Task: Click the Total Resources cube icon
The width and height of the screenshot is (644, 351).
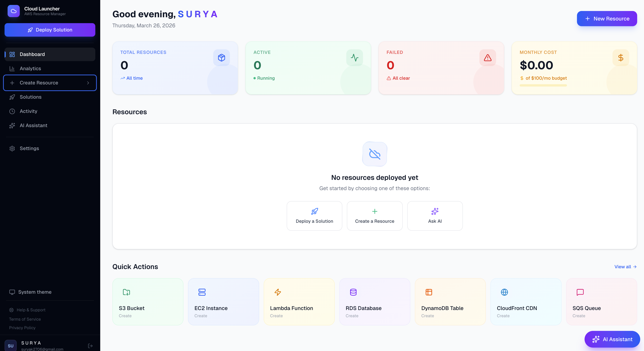Action: (x=221, y=58)
